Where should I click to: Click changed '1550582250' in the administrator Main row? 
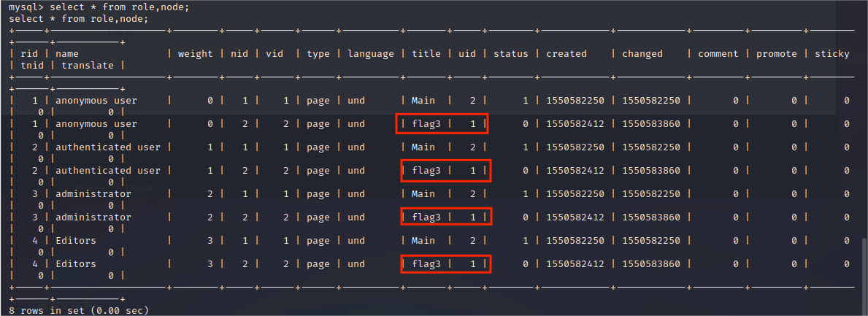coord(651,193)
